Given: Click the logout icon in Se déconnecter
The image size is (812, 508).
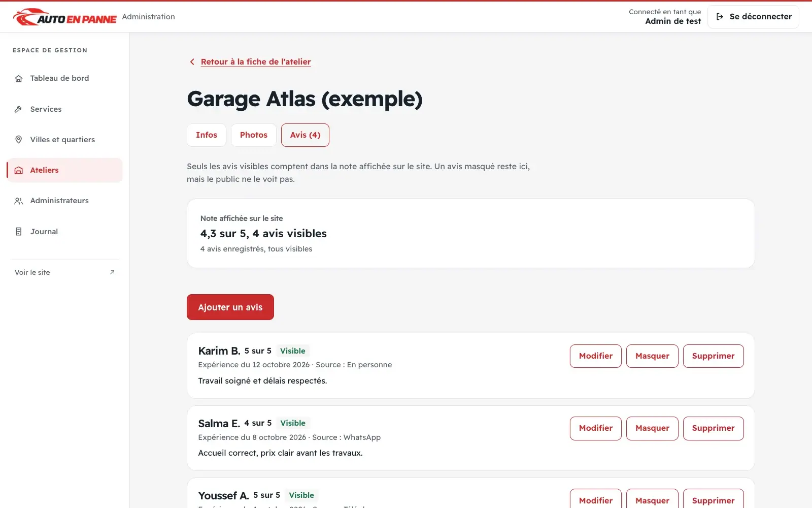Looking at the screenshot, I should click(x=720, y=17).
